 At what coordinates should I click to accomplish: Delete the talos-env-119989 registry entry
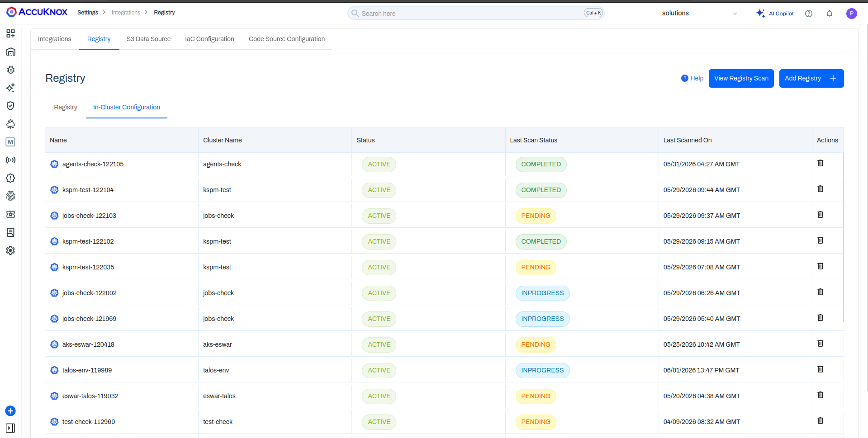click(x=821, y=369)
